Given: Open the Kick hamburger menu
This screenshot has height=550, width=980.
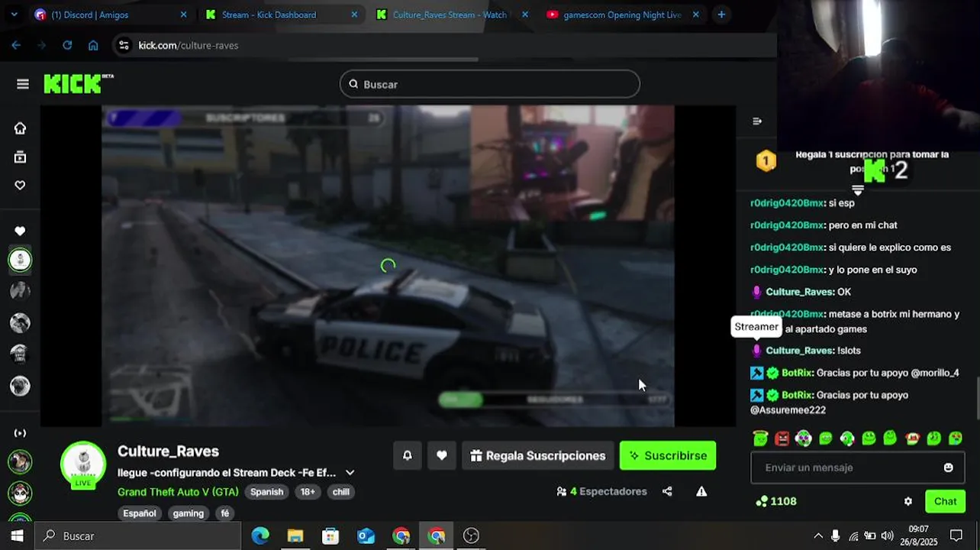Looking at the screenshot, I should tap(22, 84).
